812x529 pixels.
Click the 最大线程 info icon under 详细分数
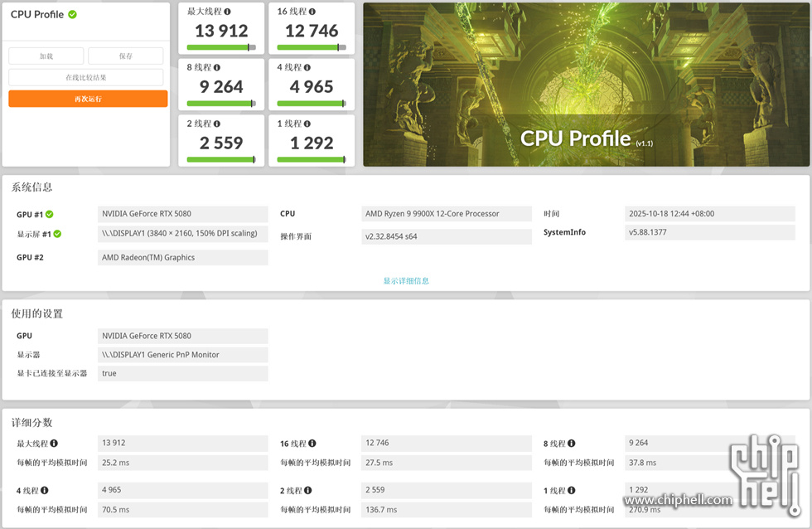click(54, 444)
